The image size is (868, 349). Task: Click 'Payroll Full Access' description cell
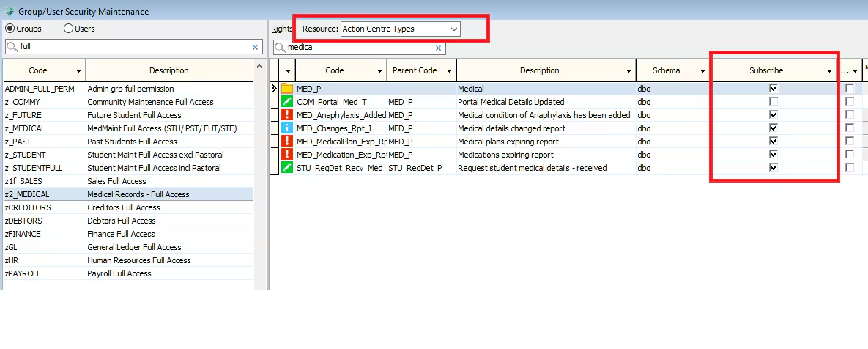170,273
